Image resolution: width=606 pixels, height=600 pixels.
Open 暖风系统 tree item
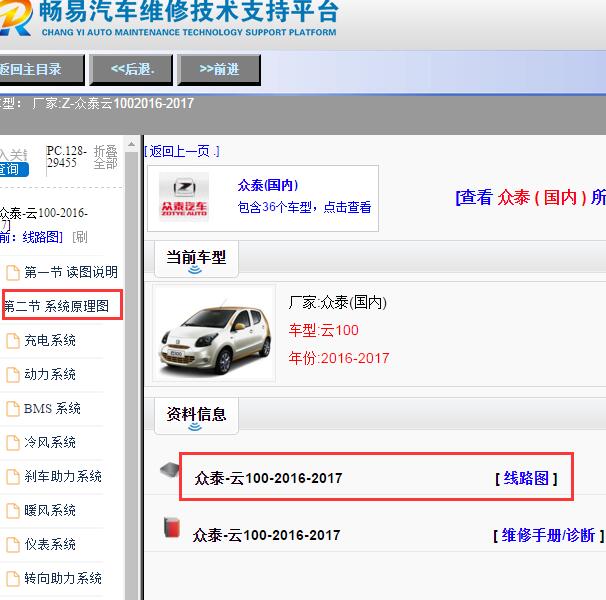tap(50, 510)
